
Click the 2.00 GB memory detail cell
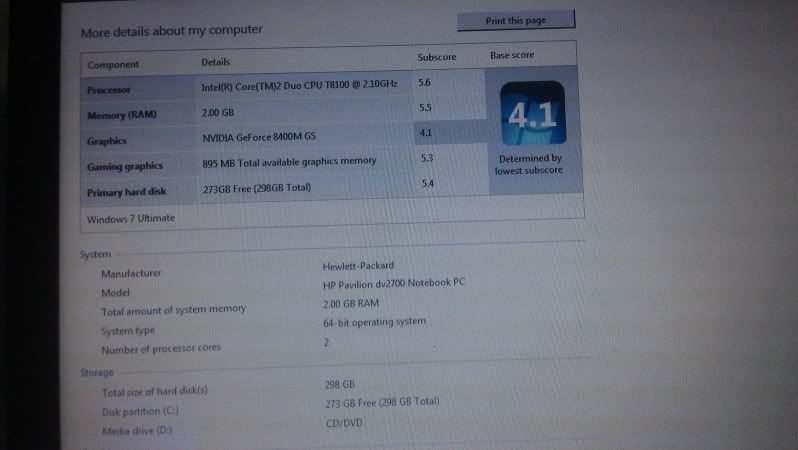[218, 112]
